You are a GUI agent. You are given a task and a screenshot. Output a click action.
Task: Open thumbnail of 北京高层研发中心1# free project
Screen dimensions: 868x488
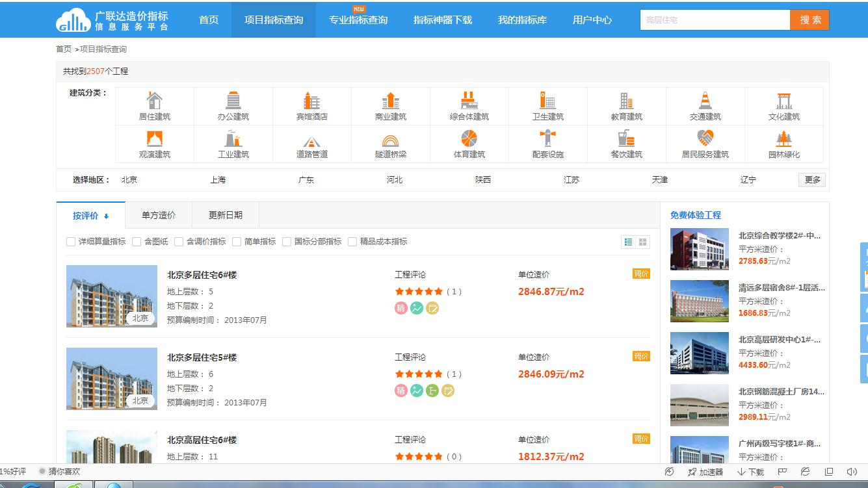coord(700,353)
